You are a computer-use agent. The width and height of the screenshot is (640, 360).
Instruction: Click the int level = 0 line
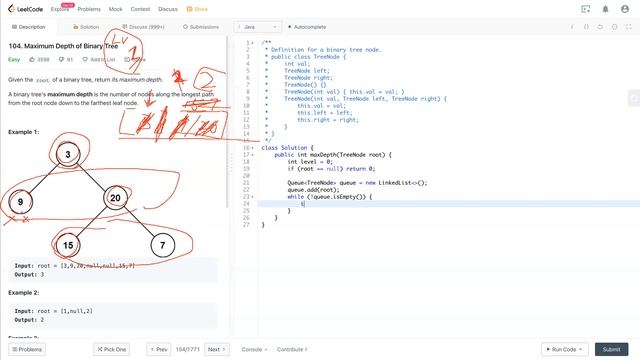pos(310,162)
